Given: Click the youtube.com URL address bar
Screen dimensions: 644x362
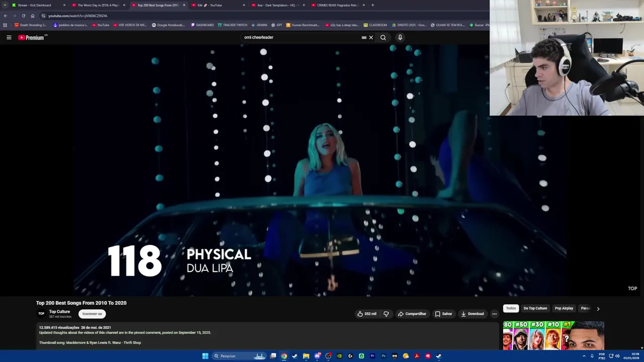Looking at the screenshot, I should (262, 16).
